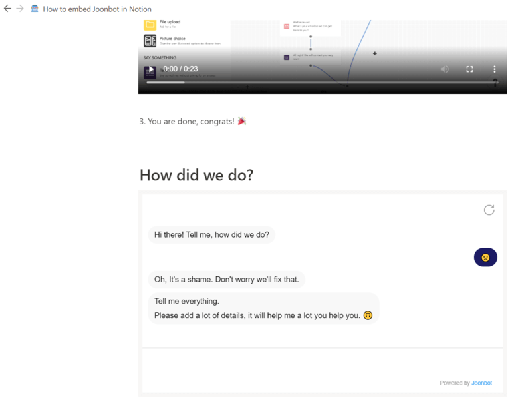Click the '3. You are done, congrats!' text
This screenshot has width=532, height=410.
[x=187, y=122]
